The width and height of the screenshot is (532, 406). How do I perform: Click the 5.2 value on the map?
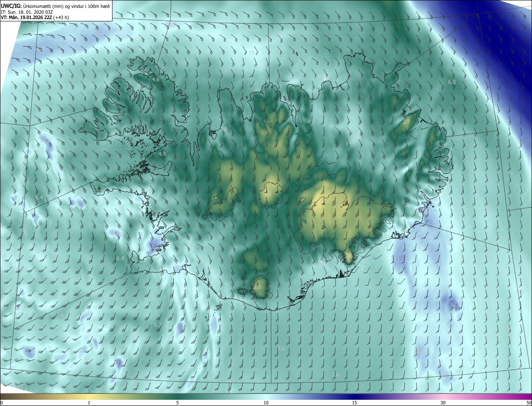[x=99, y=189]
